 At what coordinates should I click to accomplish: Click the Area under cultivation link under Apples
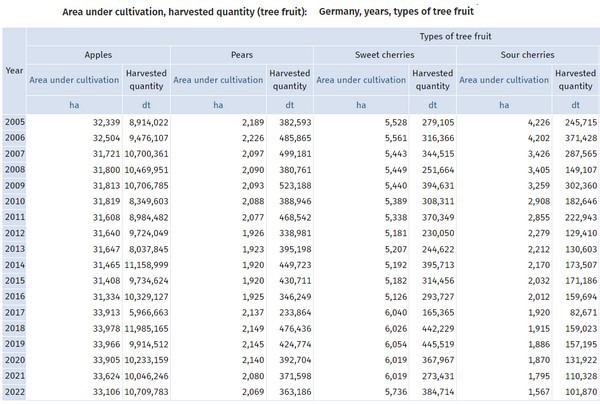73,78
